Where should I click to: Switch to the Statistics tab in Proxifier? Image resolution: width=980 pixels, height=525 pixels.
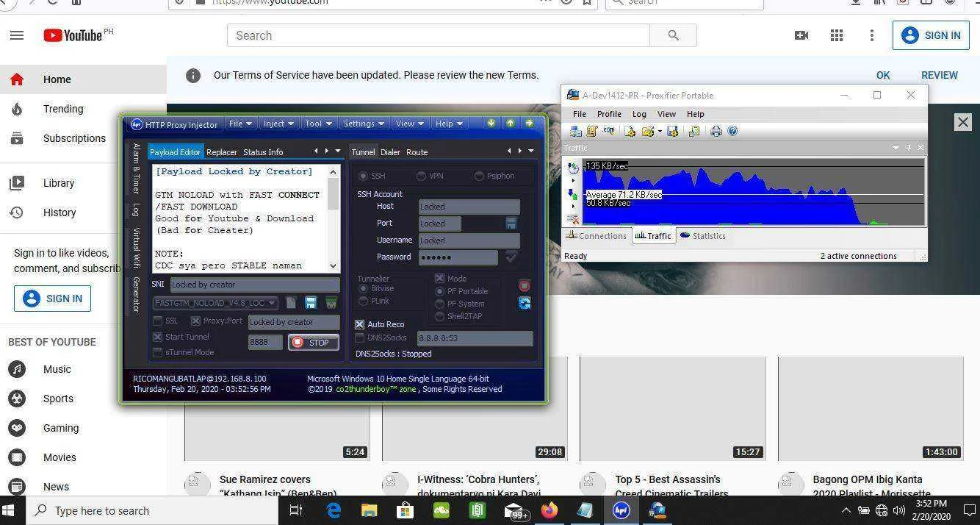(702, 236)
